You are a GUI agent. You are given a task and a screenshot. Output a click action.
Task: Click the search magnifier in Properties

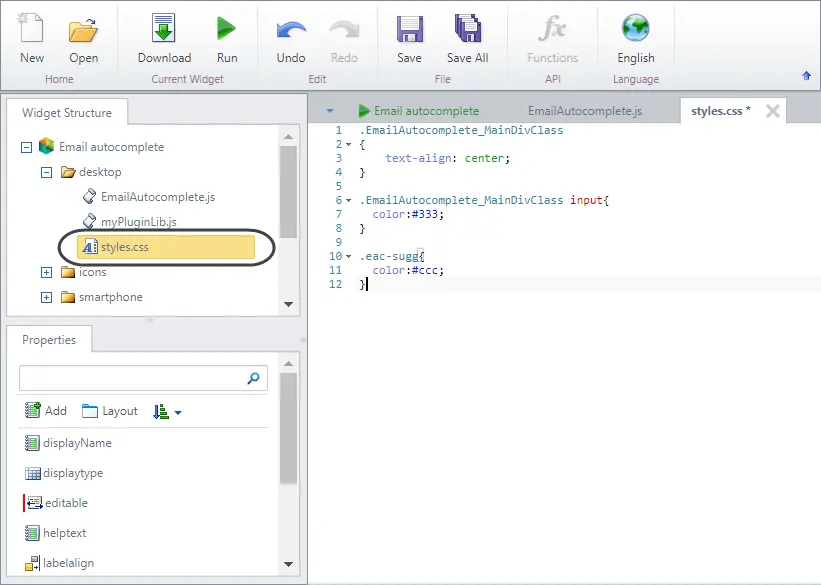253,378
